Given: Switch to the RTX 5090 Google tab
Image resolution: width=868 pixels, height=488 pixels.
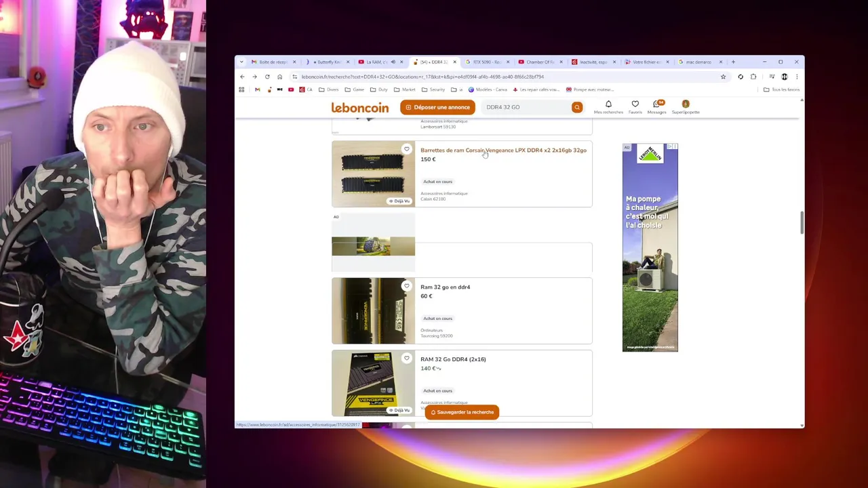Looking at the screenshot, I should (x=486, y=62).
